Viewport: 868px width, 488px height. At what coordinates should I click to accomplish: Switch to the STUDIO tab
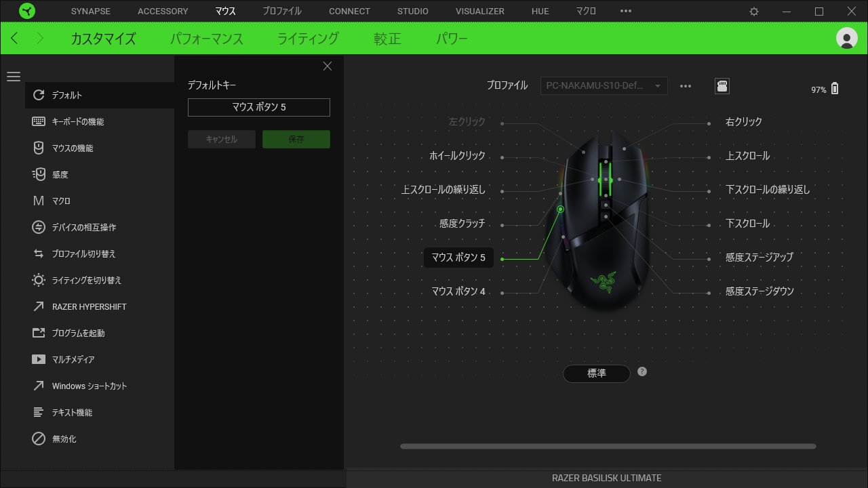click(413, 11)
